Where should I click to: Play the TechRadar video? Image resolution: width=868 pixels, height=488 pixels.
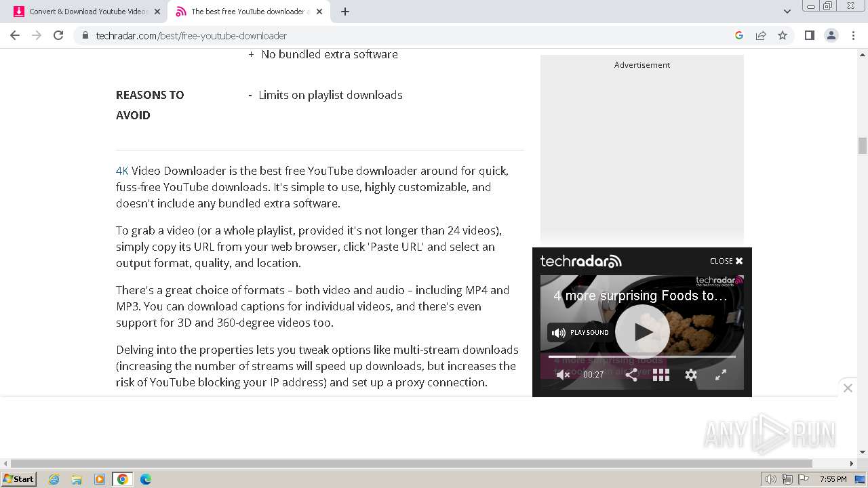[x=642, y=331]
